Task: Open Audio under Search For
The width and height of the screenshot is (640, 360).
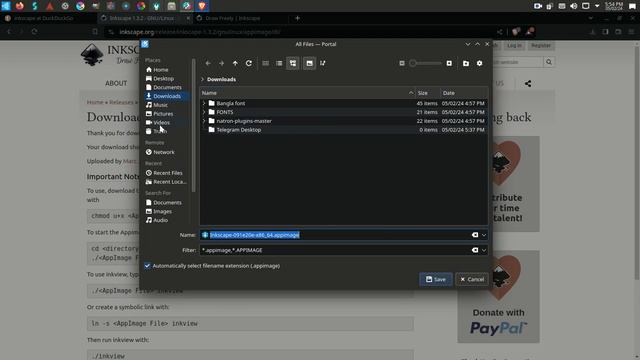Action: click(x=157, y=220)
